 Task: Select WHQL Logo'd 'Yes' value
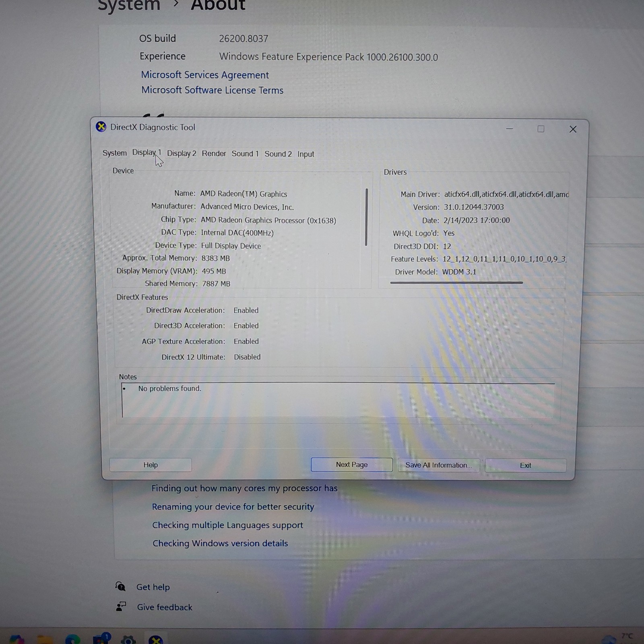[x=449, y=233]
